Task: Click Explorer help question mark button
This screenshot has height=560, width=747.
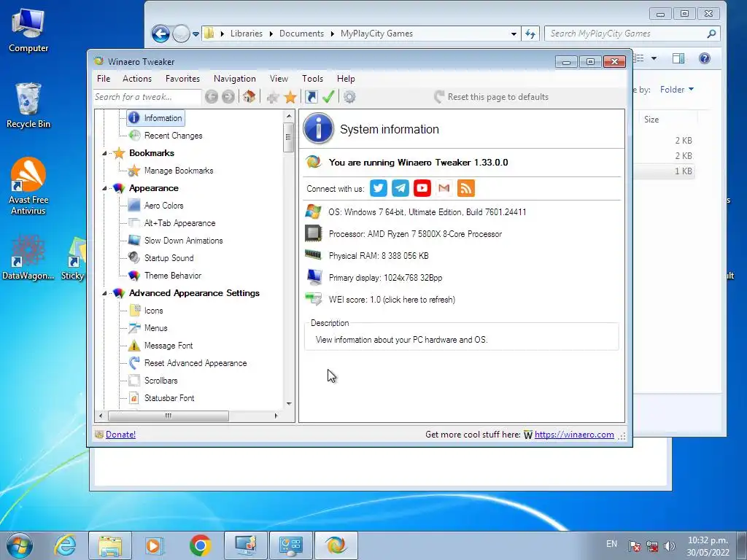Action: click(x=704, y=58)
